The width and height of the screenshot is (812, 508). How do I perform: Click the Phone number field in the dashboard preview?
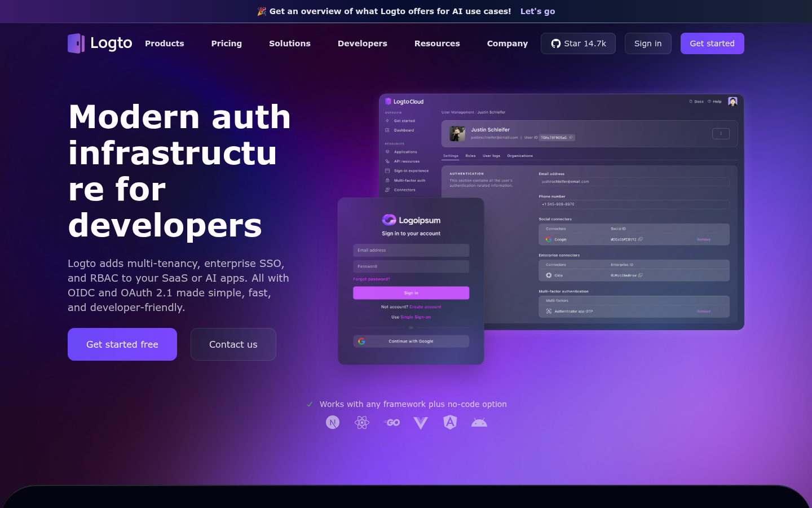(634, 204)
